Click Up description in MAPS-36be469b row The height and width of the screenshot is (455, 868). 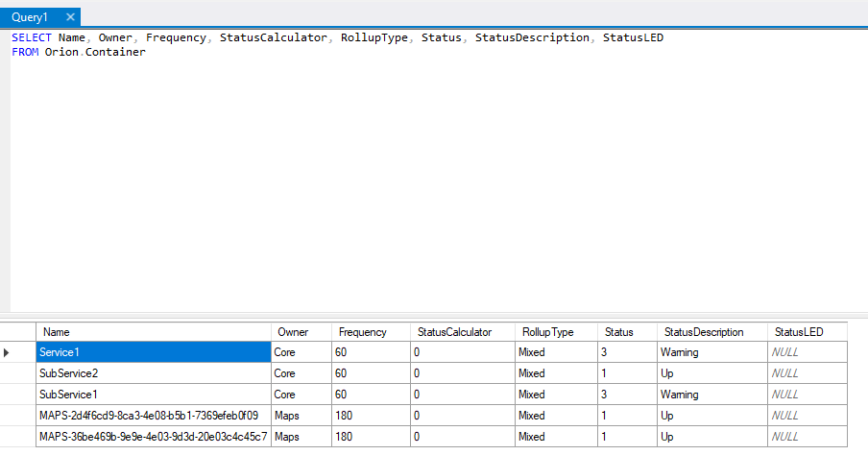[711, 436]
